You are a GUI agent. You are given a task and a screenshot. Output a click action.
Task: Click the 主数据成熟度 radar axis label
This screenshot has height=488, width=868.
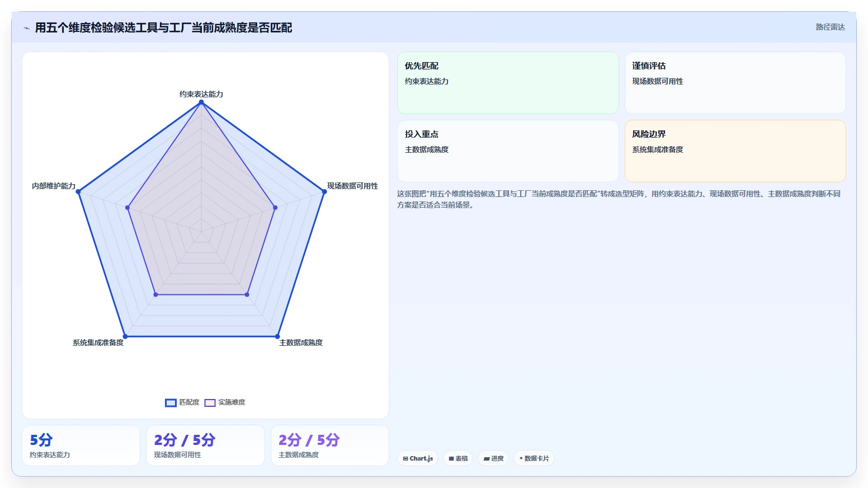[301, 342]
